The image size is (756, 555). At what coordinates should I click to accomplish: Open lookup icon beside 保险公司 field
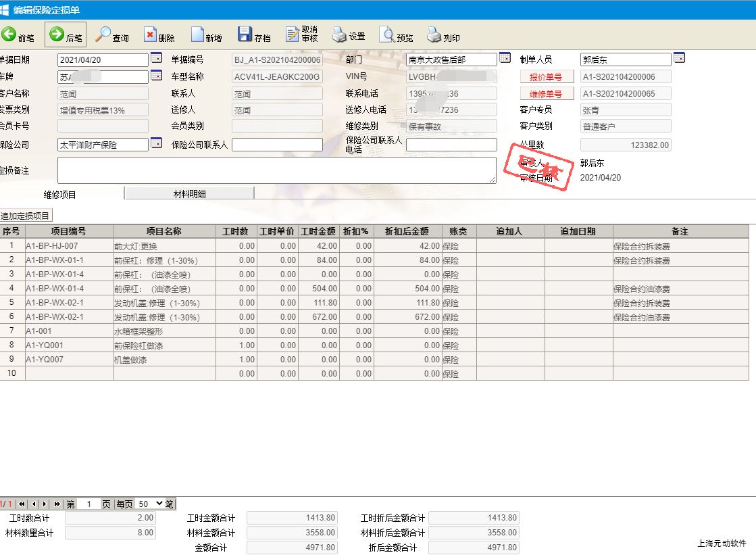156,143
